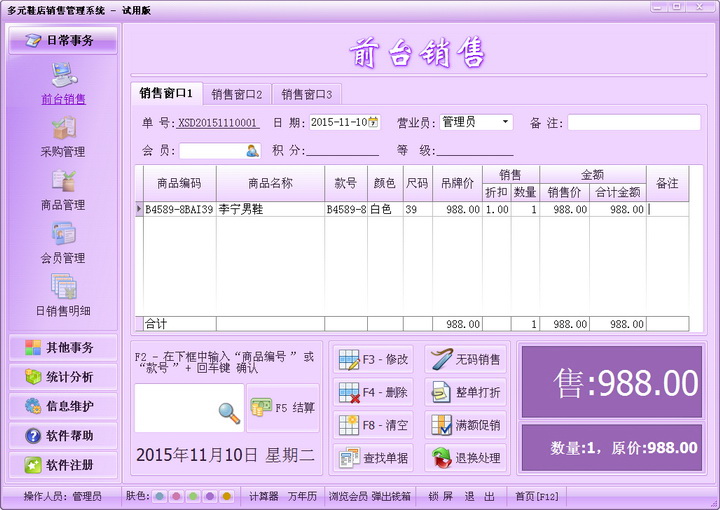Click the product code entry box
Viewport: 720px width, 510px height.
[189, 408]
